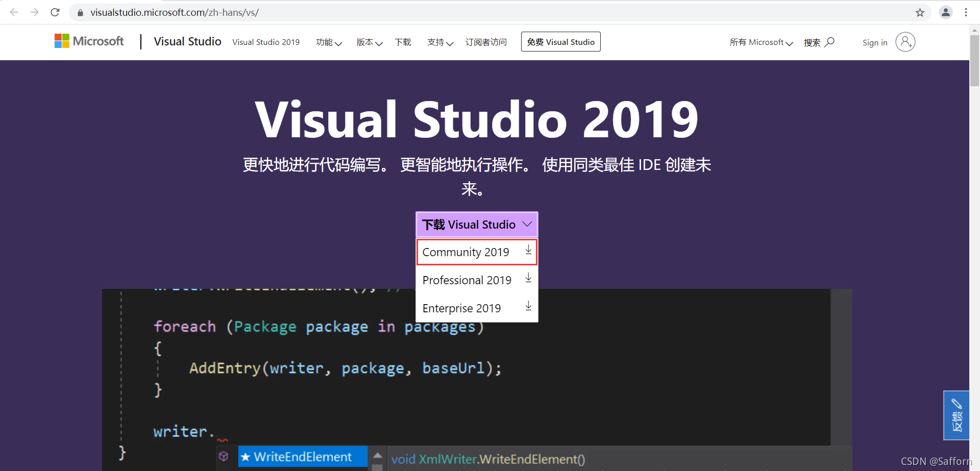The height and width of the screenshot is (471, 980).
Task: Expand the 所有 Microsoft dropdown
Action: pyautogui.click(x=761, y=42)
